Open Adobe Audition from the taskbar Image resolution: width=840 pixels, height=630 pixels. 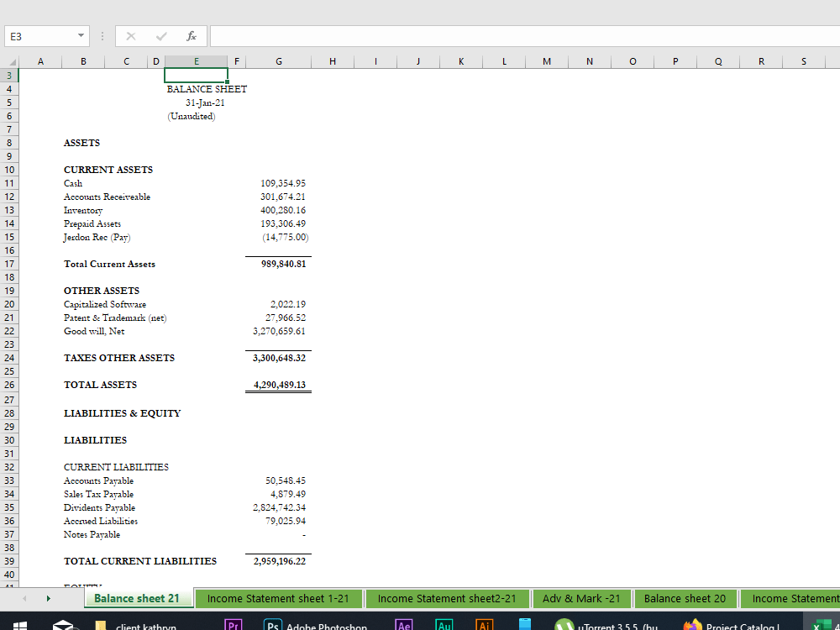coord(444,625)
